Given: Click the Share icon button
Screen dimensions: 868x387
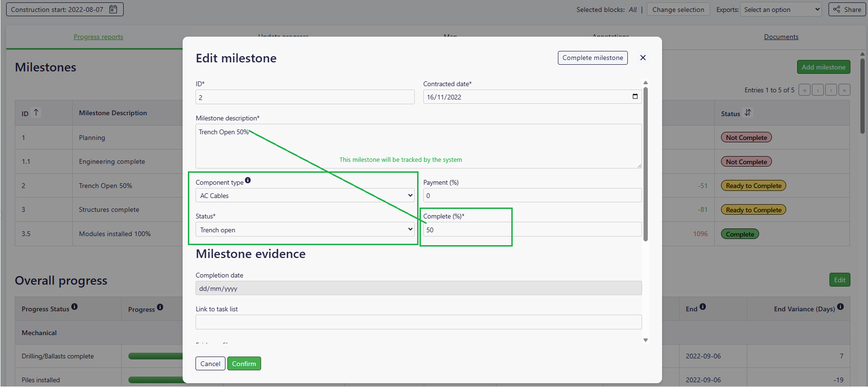Looking at the screenshot, I should tap(847, 10).
